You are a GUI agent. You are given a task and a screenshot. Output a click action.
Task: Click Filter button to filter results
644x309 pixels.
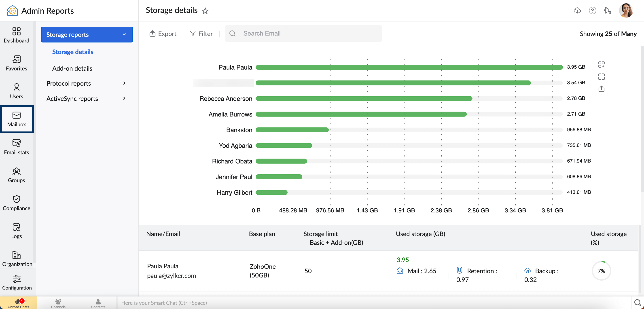pos(201,34)
